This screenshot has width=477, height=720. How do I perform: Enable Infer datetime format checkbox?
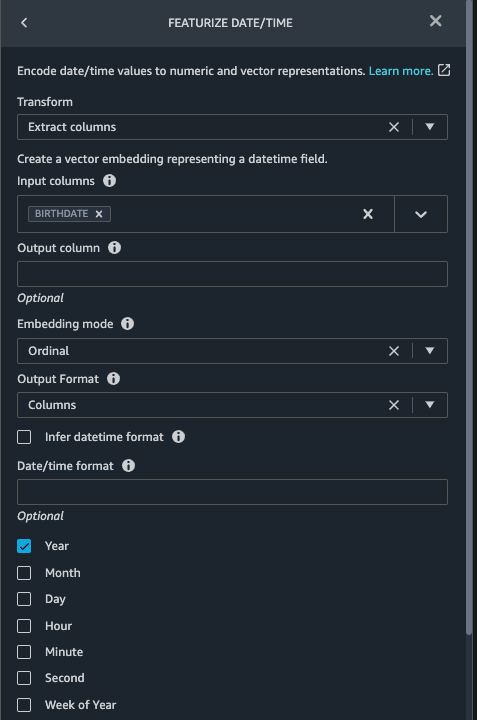[x=24, y=437]
